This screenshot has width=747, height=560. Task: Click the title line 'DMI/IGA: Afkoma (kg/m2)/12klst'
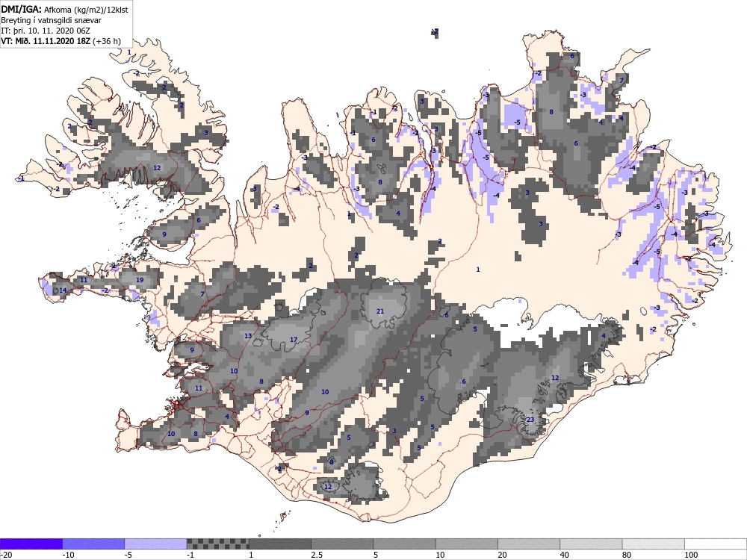point(64,9)
